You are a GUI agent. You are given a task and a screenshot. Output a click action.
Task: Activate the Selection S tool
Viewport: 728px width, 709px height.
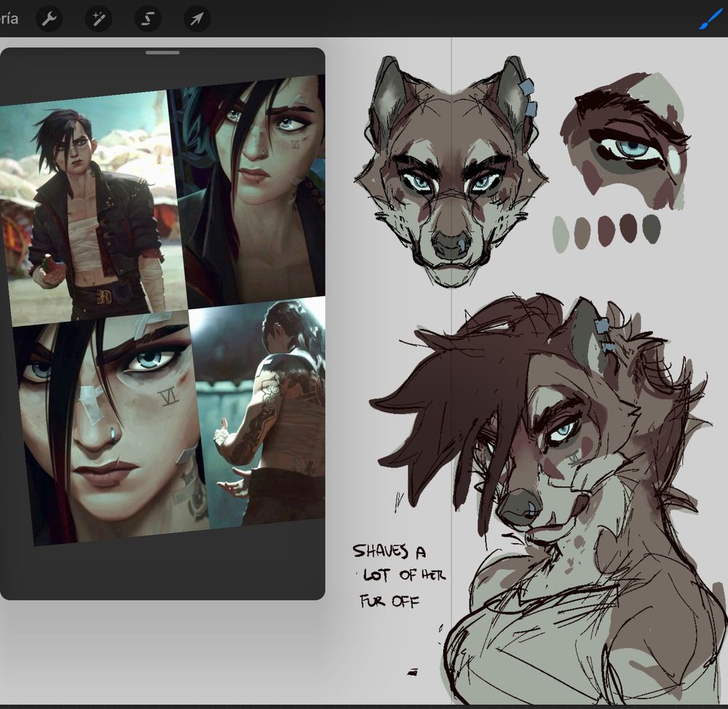[x=148, y=19]
